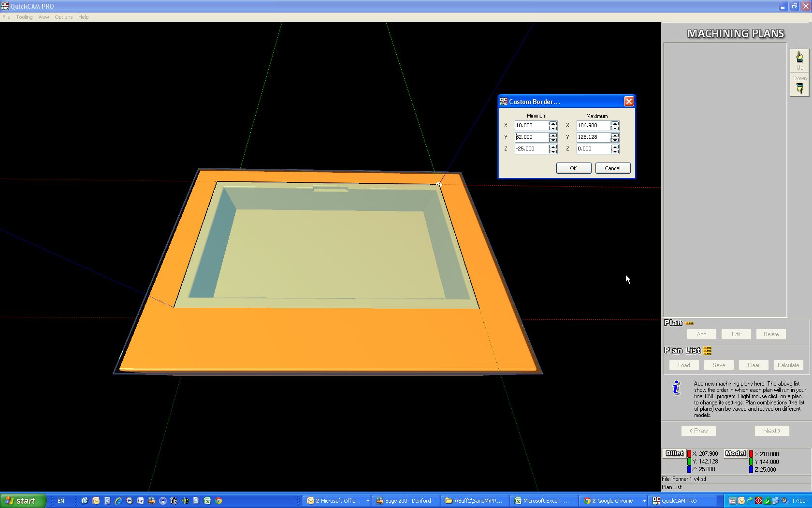Click the Billet dimensions button
This screenshot has height=508, width=812.
pyautogui.click(x=674, y=453)
